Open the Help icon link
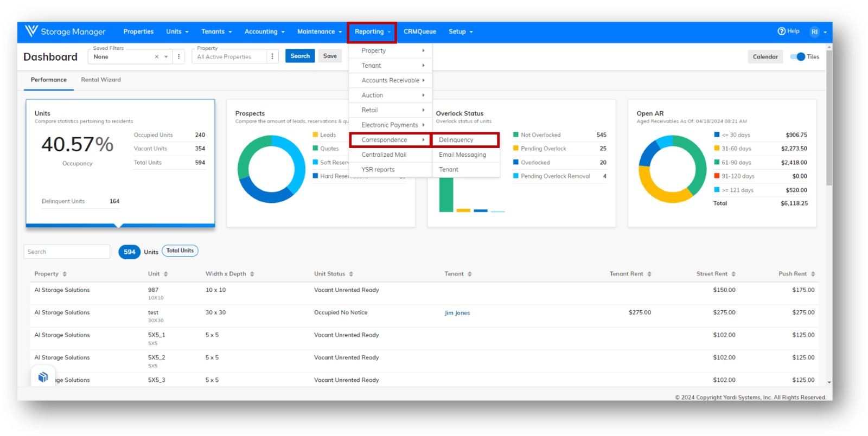The image size is (868, 436). 788,31
